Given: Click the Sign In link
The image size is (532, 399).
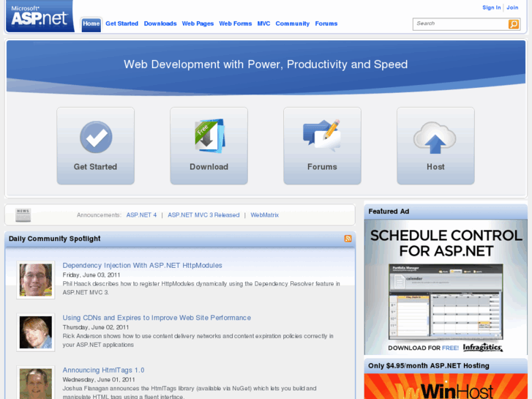Looking at the screenshot, I should [492, 7].
